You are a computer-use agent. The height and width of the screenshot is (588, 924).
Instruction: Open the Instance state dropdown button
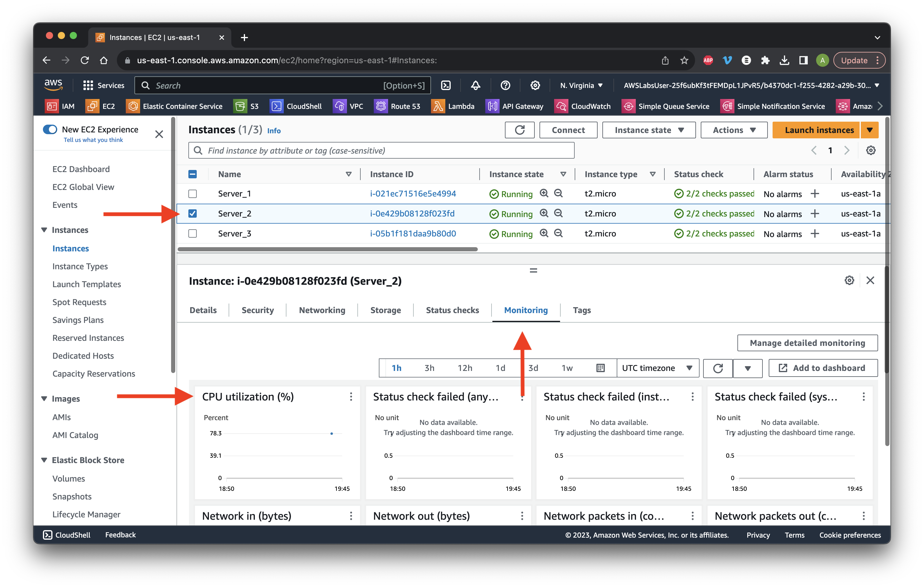pos(649,130)
